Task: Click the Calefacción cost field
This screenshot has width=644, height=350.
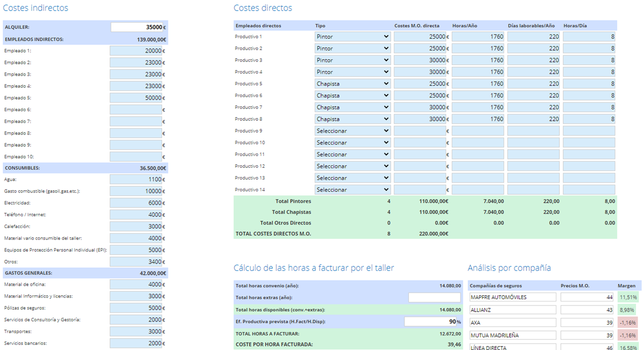Action: 136,226
